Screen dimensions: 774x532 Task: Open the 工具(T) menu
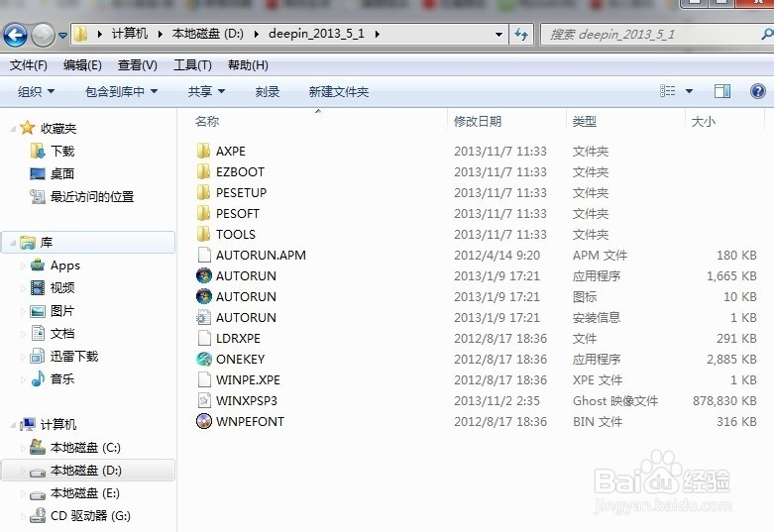pyautogui.click(x=192, y=65)
